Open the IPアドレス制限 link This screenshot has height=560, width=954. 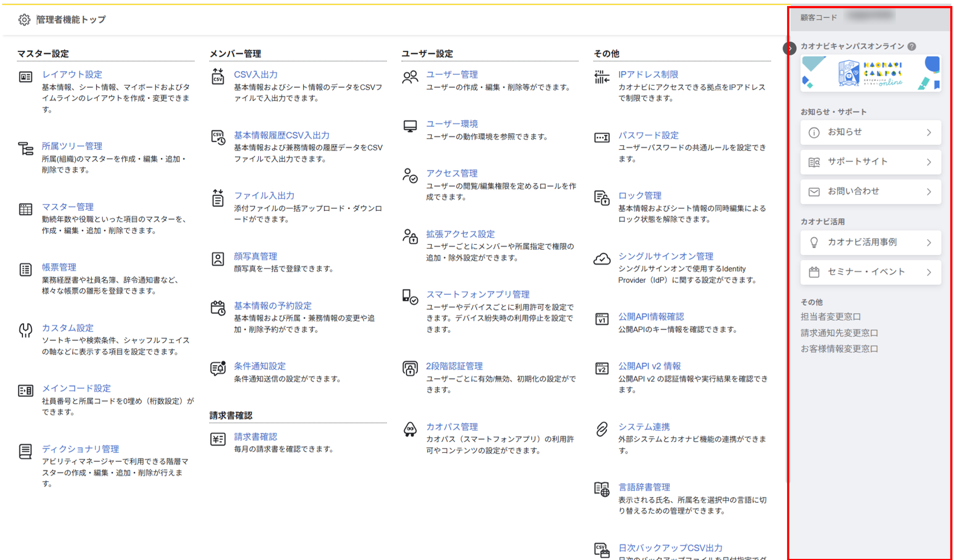[648, 75]
